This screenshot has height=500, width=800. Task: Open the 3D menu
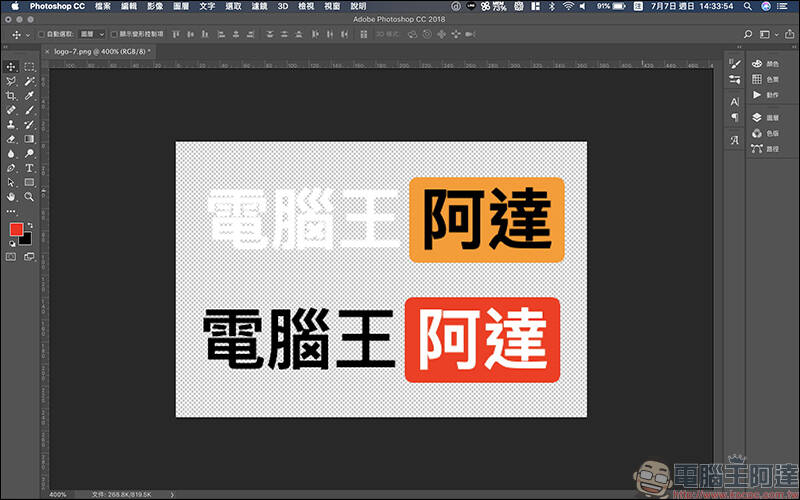(283, 6)
